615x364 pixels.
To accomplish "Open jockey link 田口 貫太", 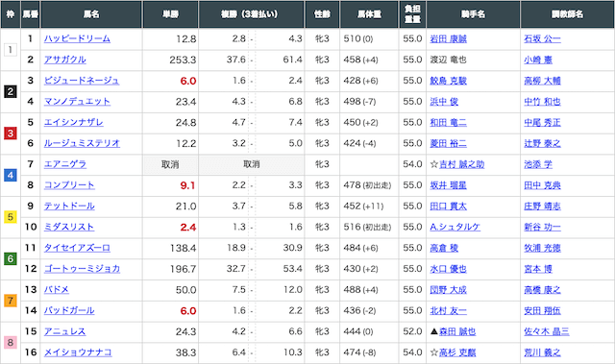I will pos(449,206).
